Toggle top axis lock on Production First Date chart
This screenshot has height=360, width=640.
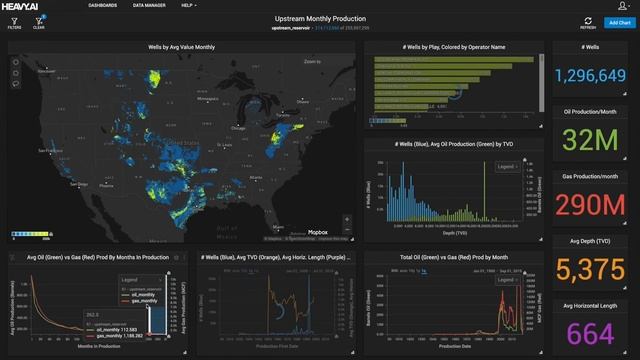pos(336,273)
